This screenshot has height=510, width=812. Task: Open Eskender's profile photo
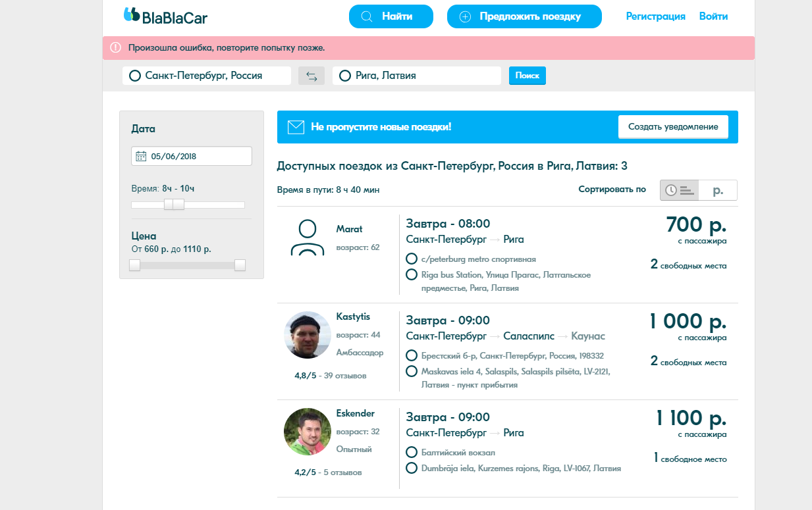[308, 432]
